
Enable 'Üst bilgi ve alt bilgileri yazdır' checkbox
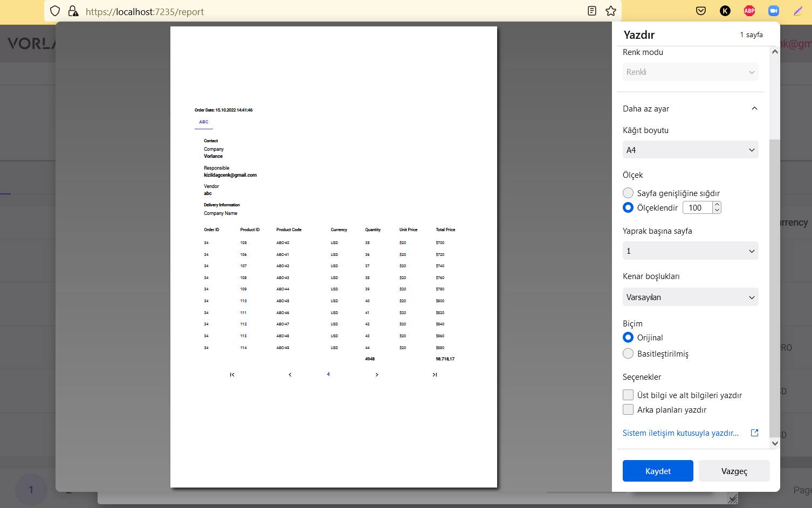click(628, 395)
